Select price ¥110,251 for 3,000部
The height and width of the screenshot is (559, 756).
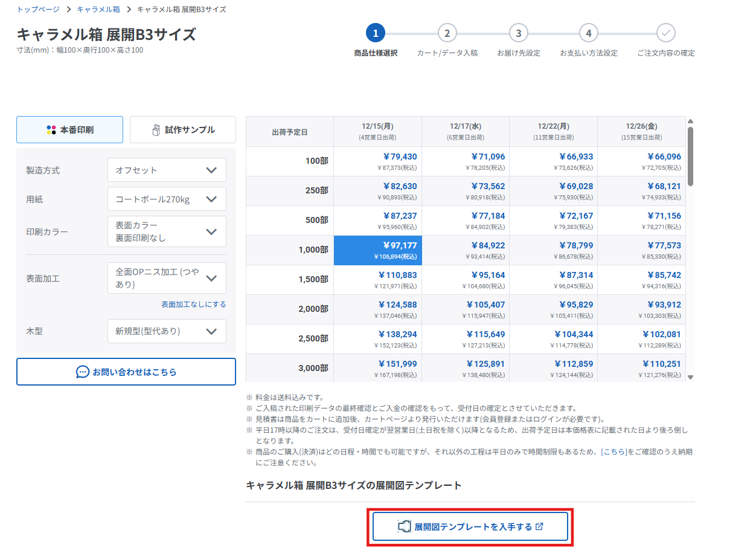click(642, 368)
